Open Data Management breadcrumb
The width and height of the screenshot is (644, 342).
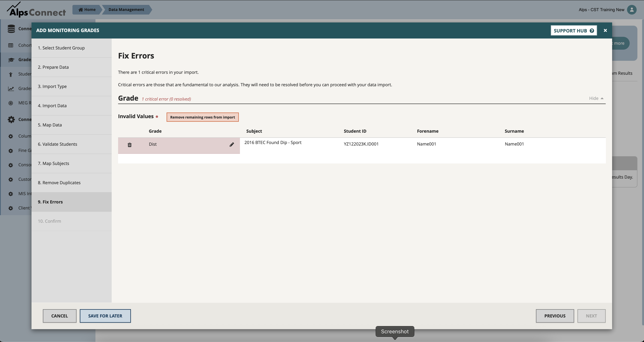coord(126,9)
